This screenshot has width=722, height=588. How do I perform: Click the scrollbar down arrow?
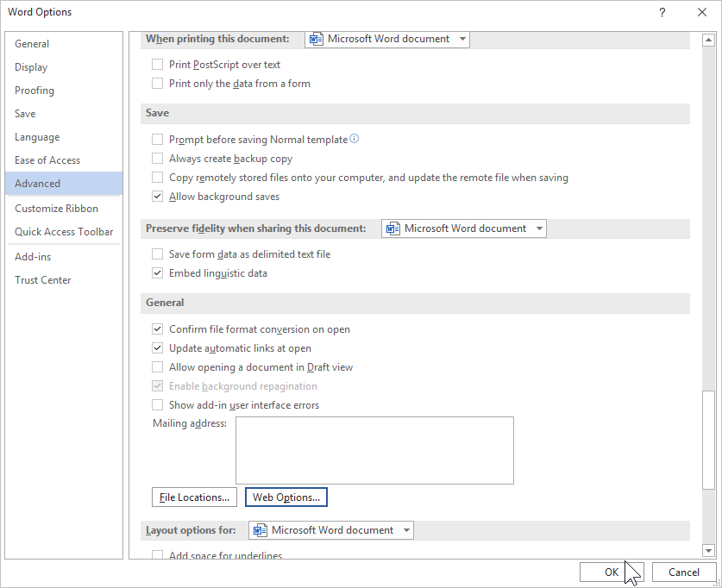tap(709, 551)
